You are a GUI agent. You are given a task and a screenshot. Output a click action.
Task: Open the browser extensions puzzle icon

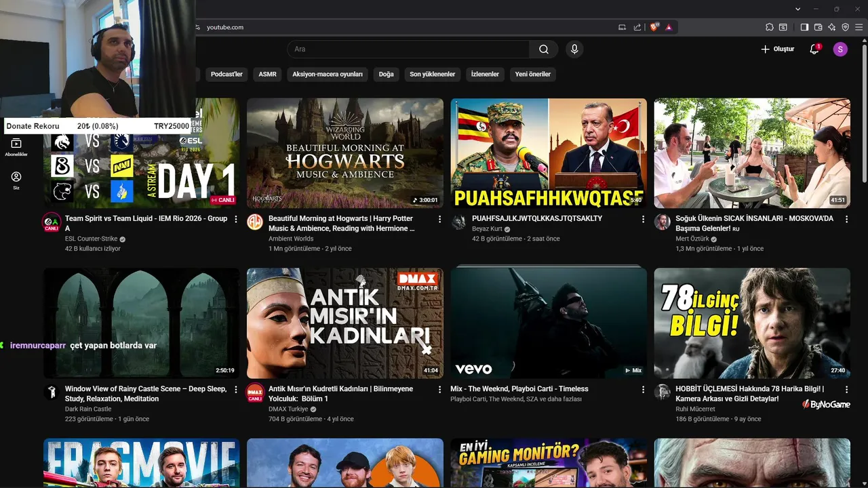tap(769, 27)
